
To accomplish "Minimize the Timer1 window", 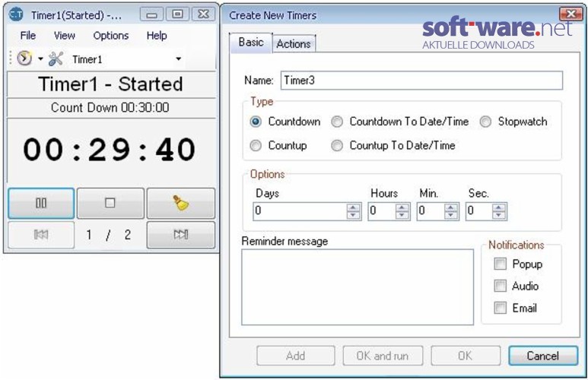I will tap(151, 14).
